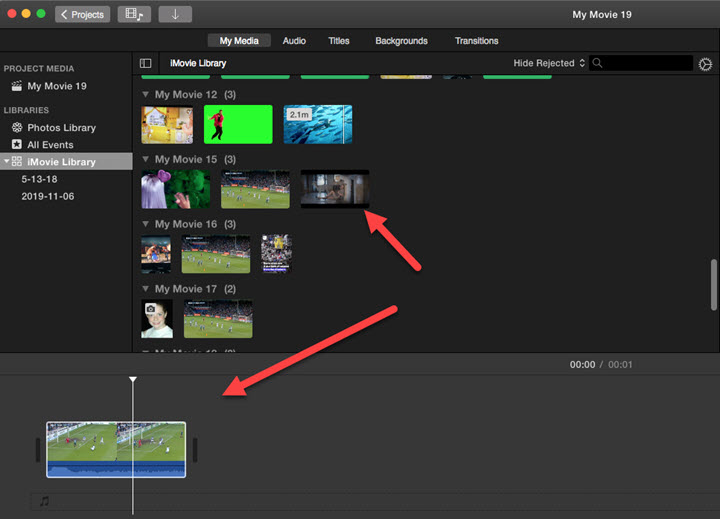The height and width of the screenshot is (519, 720).
Task: Go back to Projects
Action: [x=83, y=14]
